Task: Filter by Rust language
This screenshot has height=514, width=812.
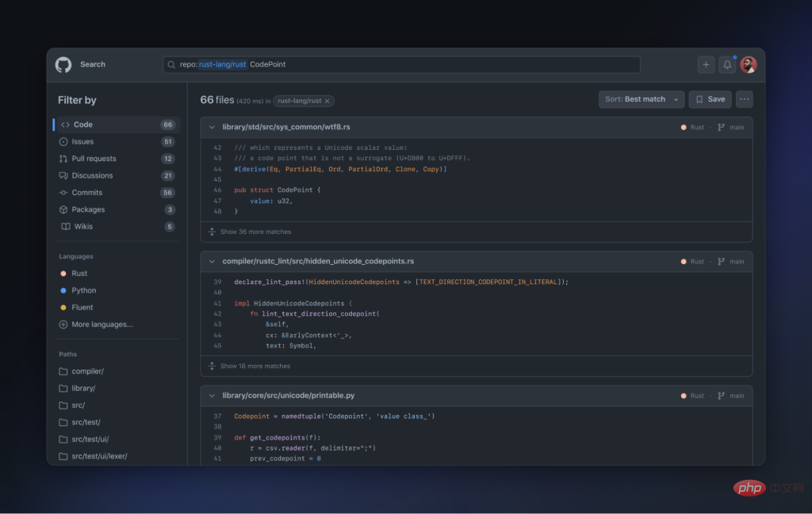Action: (x=74, y=274)
